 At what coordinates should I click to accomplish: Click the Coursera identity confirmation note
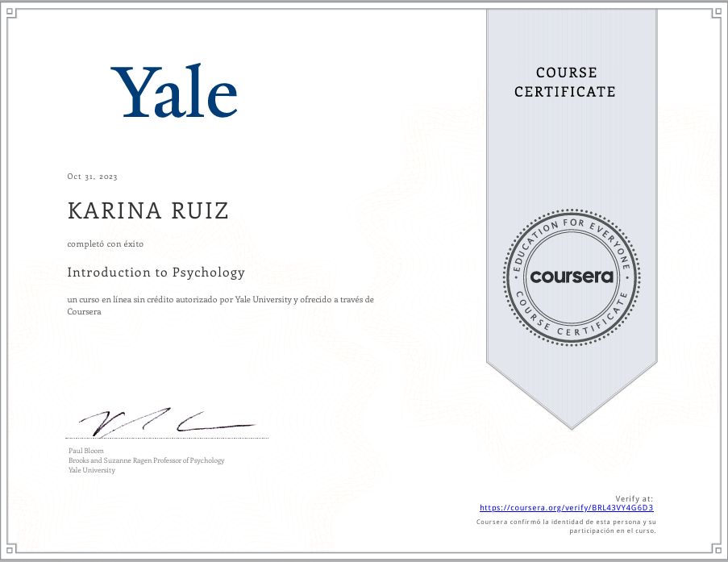tap(567, 527)
